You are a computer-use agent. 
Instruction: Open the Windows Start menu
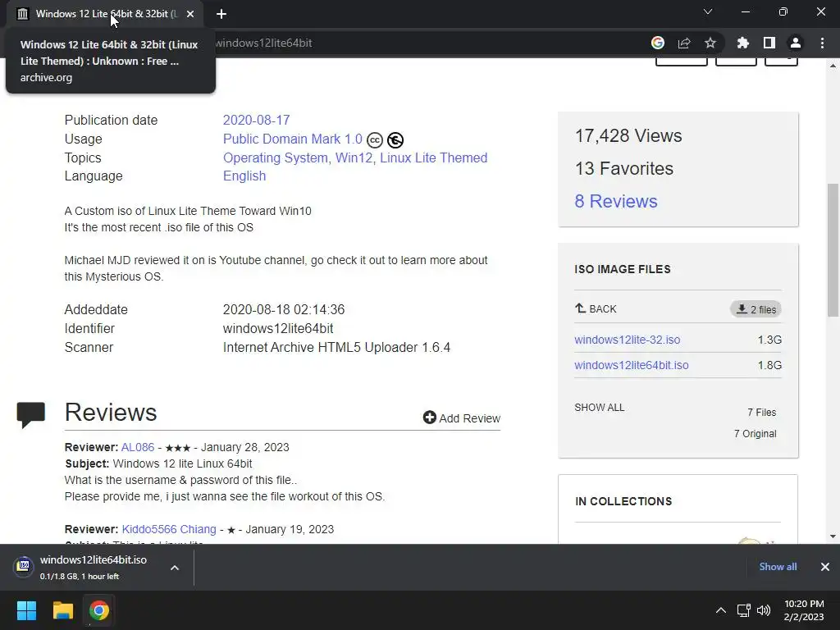26,610
